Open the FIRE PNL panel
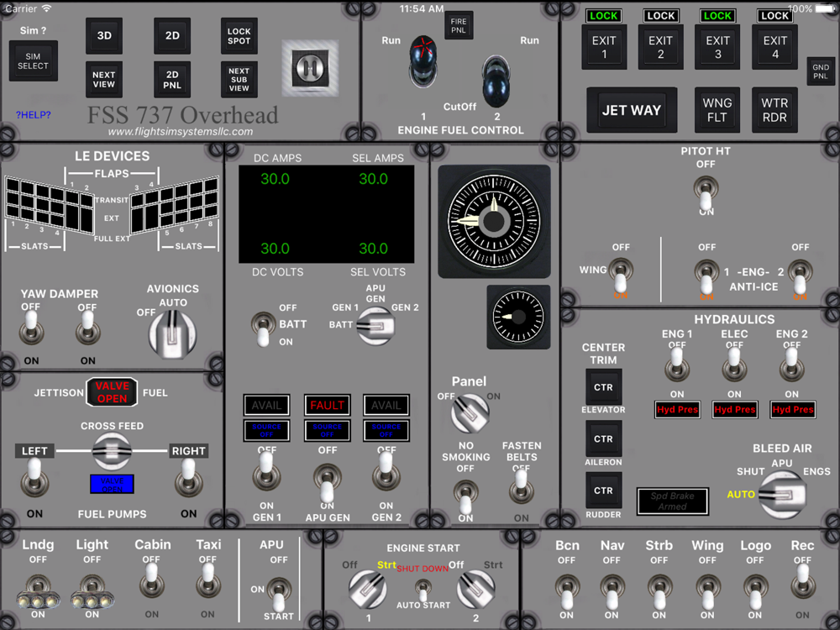This screenshot has height=630, width=840. click(459, 26)
